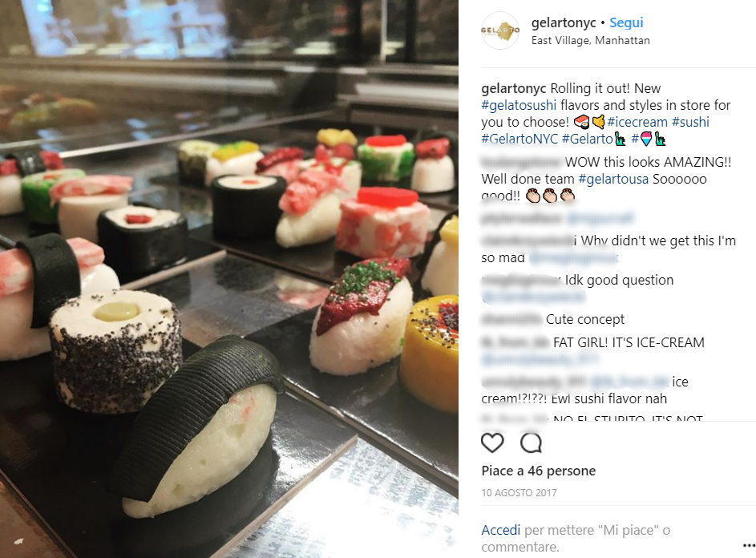
Task: Click blurred mention after 'so mad' comment
Action: (x=573, y=258)
